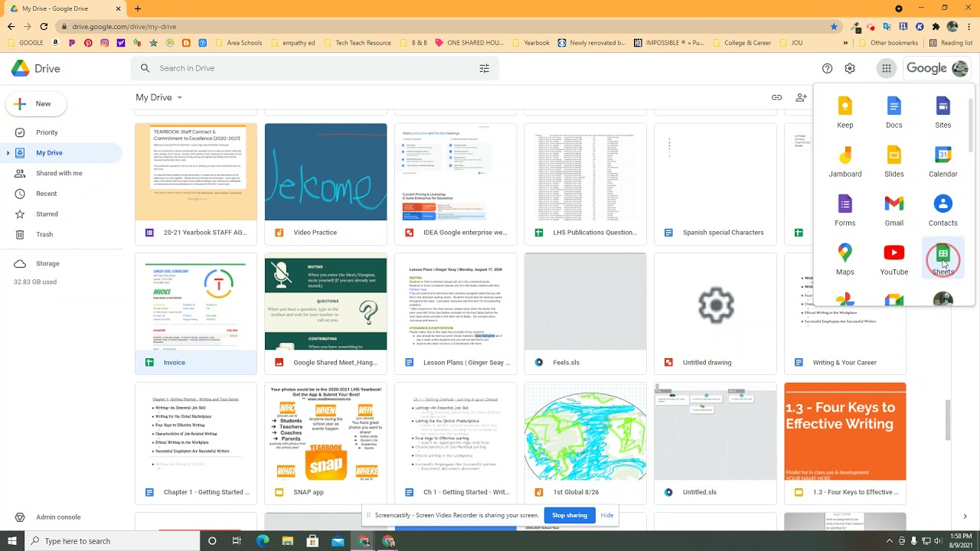Screen dimensions: 980x551
Task: Open Google Calendar from apps grid
Action: [942, 161]
